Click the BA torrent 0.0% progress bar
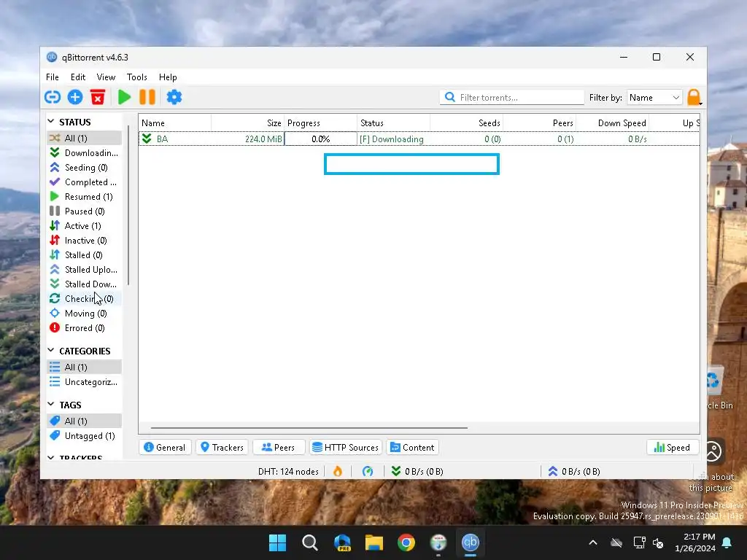 click(321, 139)
